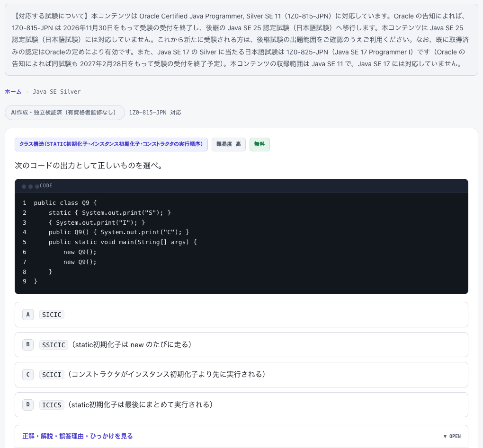This screenshot has height=448, width=483.
Task: Choose answer option B SSICIC
Action: [x=241, y=344]
